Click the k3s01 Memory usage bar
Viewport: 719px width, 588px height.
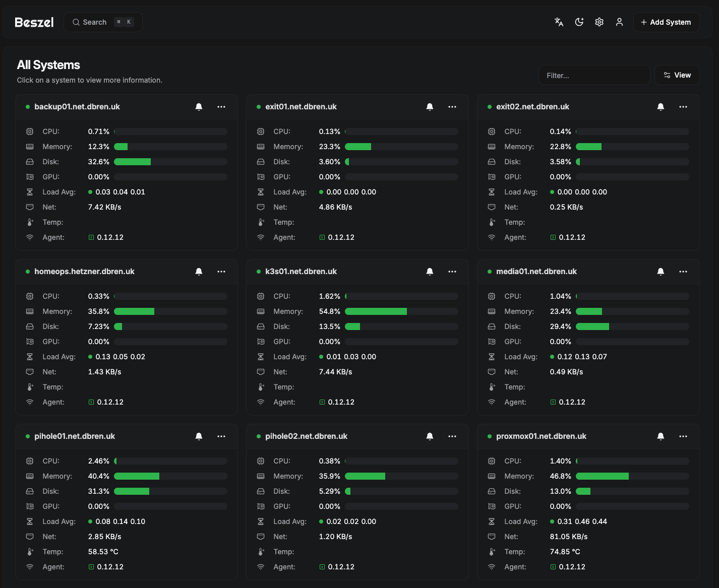point(401,311)
